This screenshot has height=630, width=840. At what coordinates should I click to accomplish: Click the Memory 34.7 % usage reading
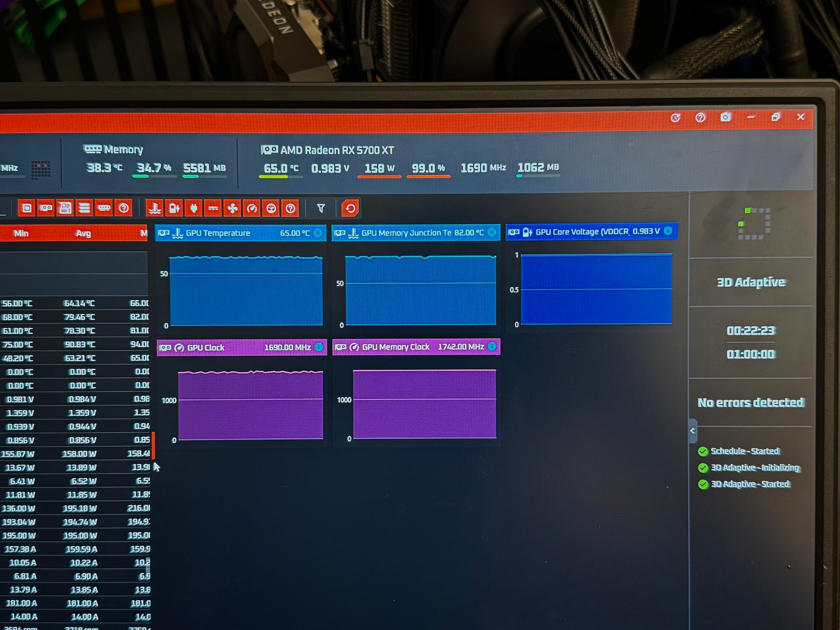click(154, 168)
